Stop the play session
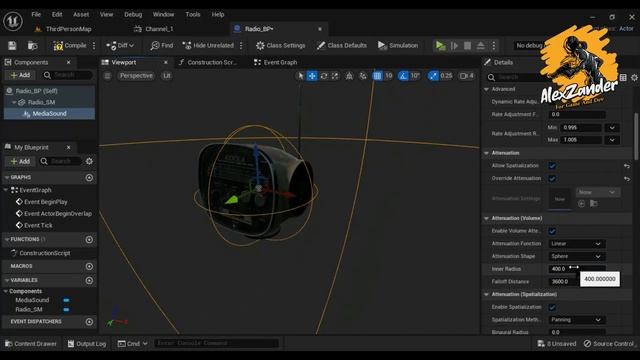Screen dimensions: 640x360 tap(468, 45)
